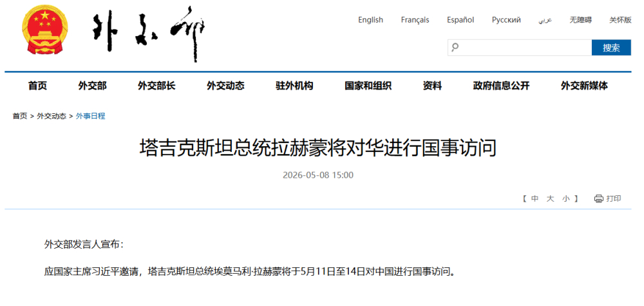The image size is (644, 306).
Task: Switch site language to Español
Action: coord(460,20)
